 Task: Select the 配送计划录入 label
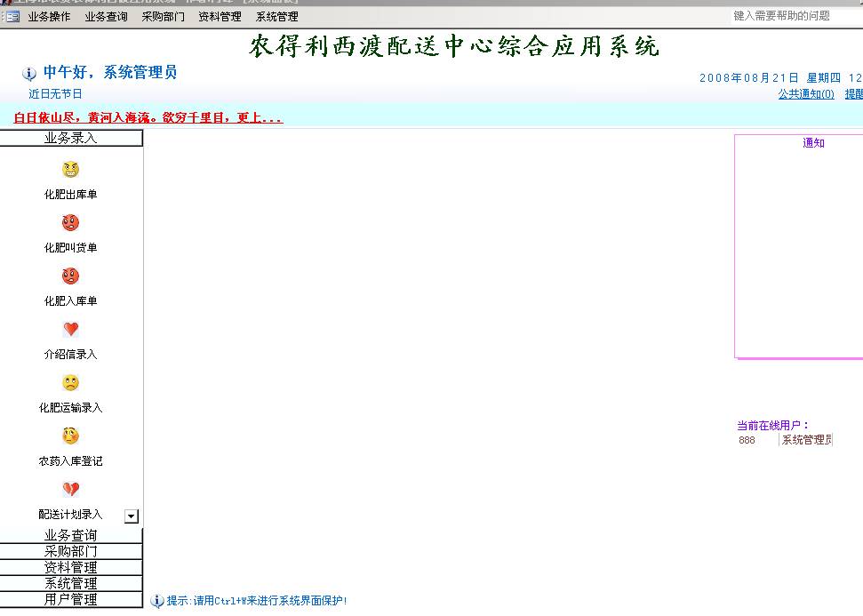(x=70, y=515)
